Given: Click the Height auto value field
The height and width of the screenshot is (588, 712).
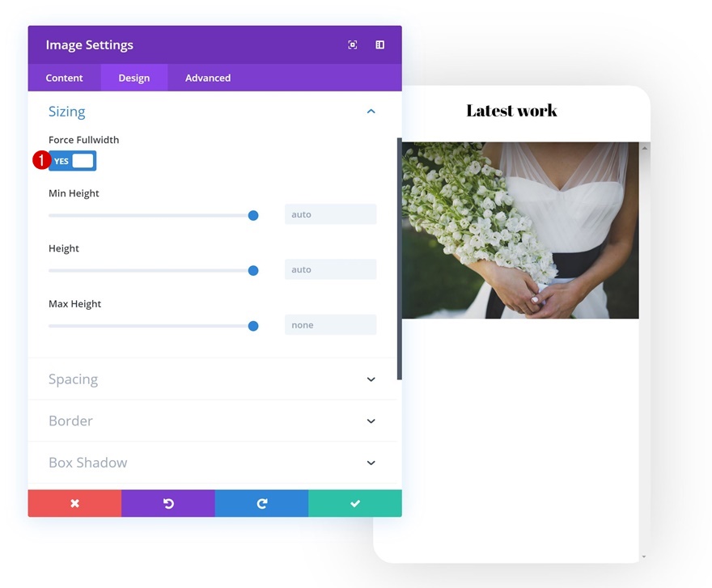Looking at the screenshot, I should (x=331, y=269).
